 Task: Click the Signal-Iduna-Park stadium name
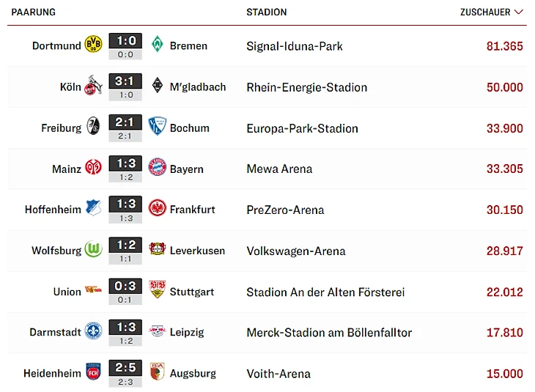coord(295,45)
